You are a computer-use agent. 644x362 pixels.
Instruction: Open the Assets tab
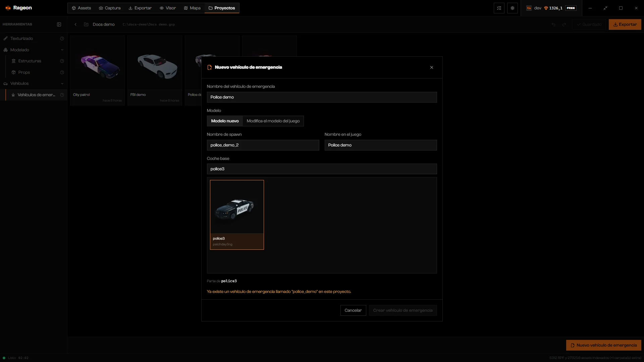pos(82,8)
